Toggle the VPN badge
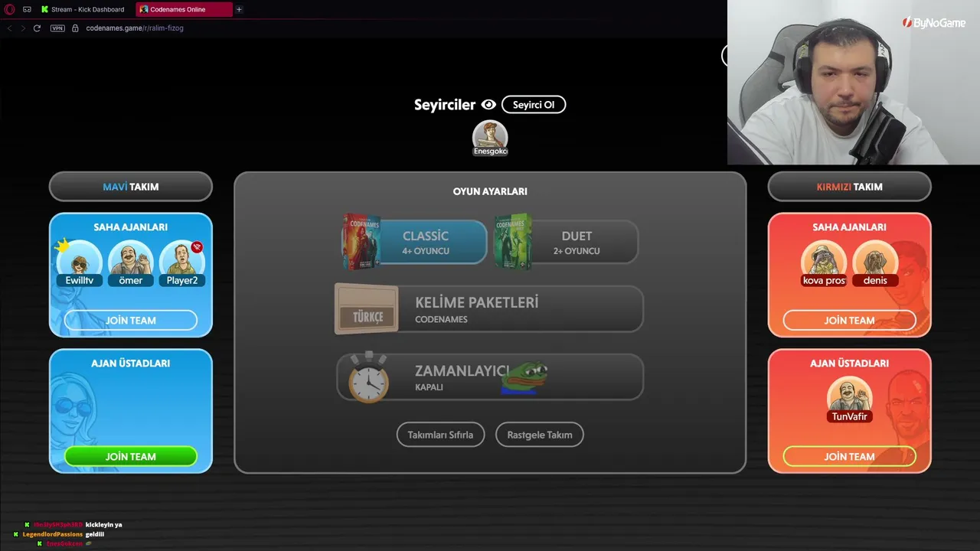This screenshot has height=551, width=980. 57,28
